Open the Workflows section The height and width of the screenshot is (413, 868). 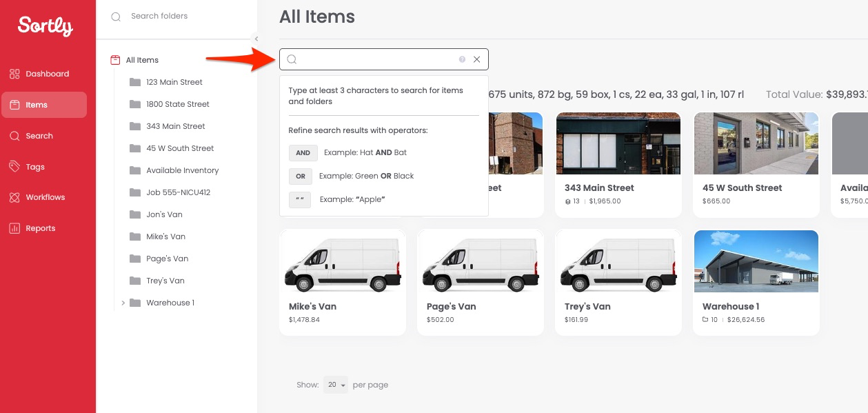click(x=45, y=197)
